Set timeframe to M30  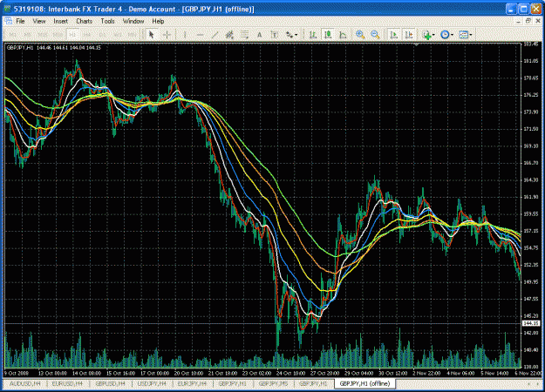(x=58, y=35)
